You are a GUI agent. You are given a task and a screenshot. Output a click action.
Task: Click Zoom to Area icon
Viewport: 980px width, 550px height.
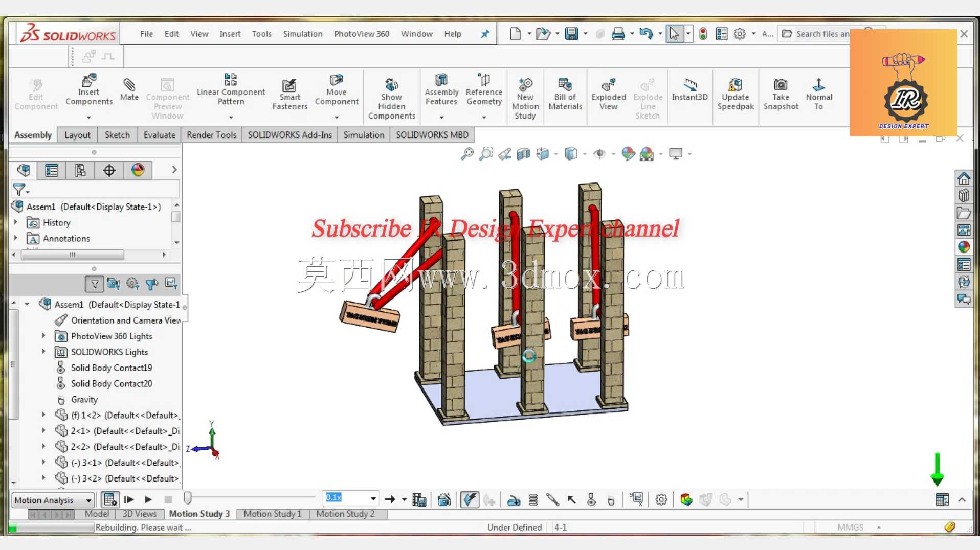coord(486,154)
